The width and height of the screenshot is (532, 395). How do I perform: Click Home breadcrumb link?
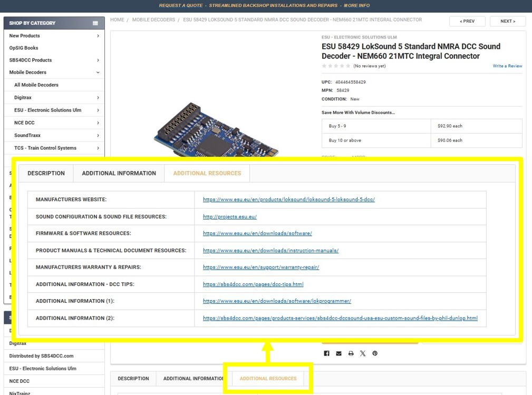tap(117, 19)
